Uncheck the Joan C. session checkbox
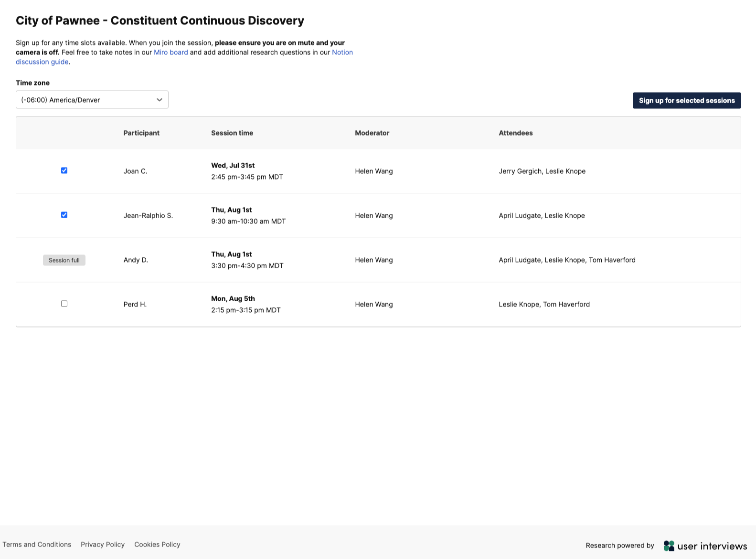756x559 pixels. (x=64, y=170)
